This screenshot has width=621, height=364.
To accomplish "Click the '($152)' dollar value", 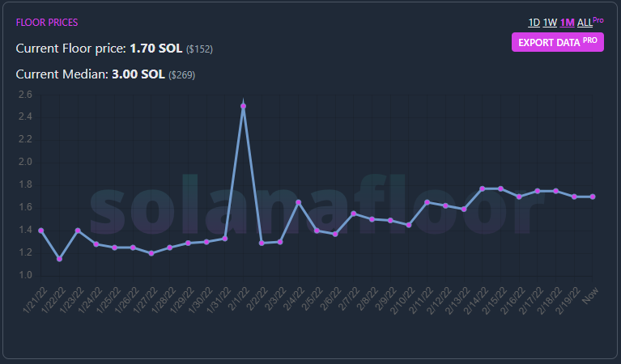I will point(200,49).
